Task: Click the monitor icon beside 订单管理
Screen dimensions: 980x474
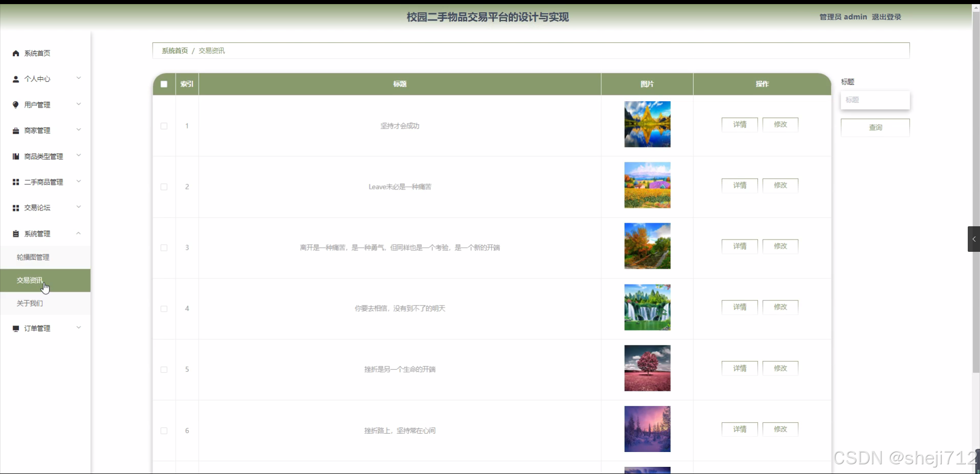Action: point(16,328)
